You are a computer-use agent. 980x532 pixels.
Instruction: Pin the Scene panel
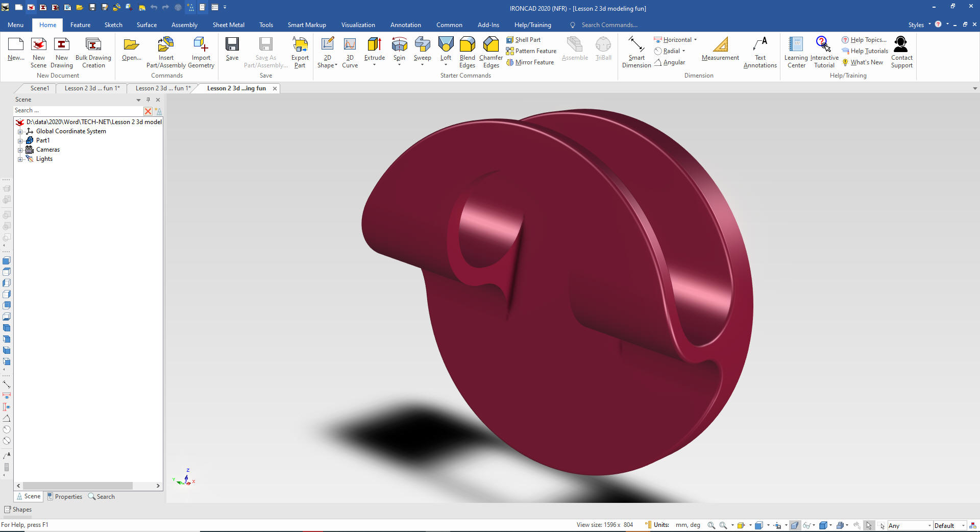[x=148, y=100]
